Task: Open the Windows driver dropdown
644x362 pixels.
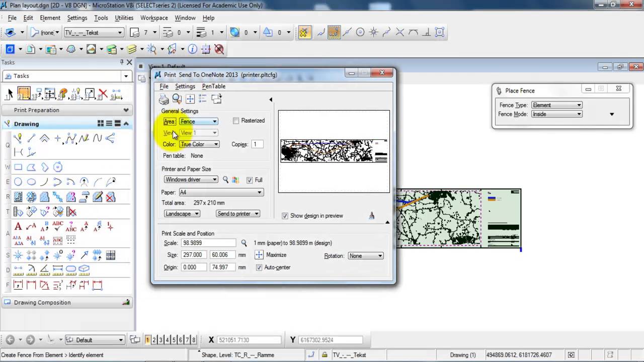Action: coord(191,179)
